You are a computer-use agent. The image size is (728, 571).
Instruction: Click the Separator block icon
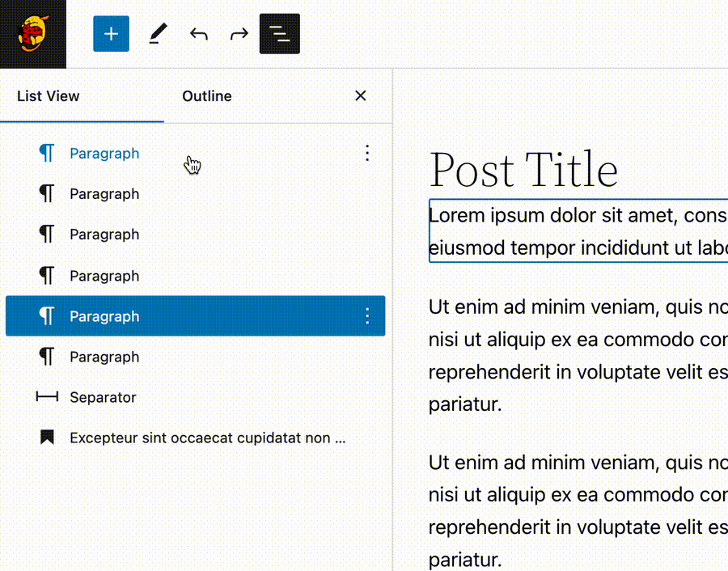coord(47,396)
